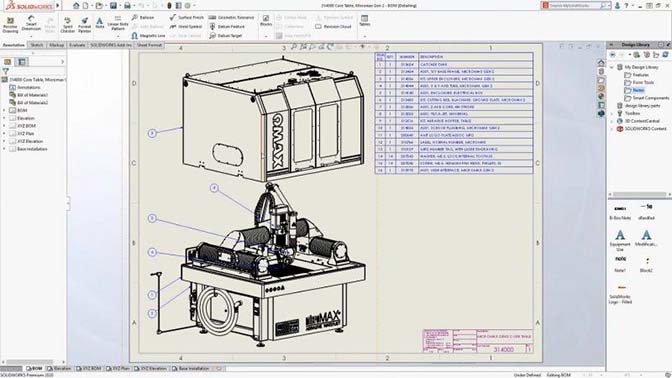This screenshot has width=672, height=378.
Task: Open the Sheet Format ribbon tab
Action: 149,45
